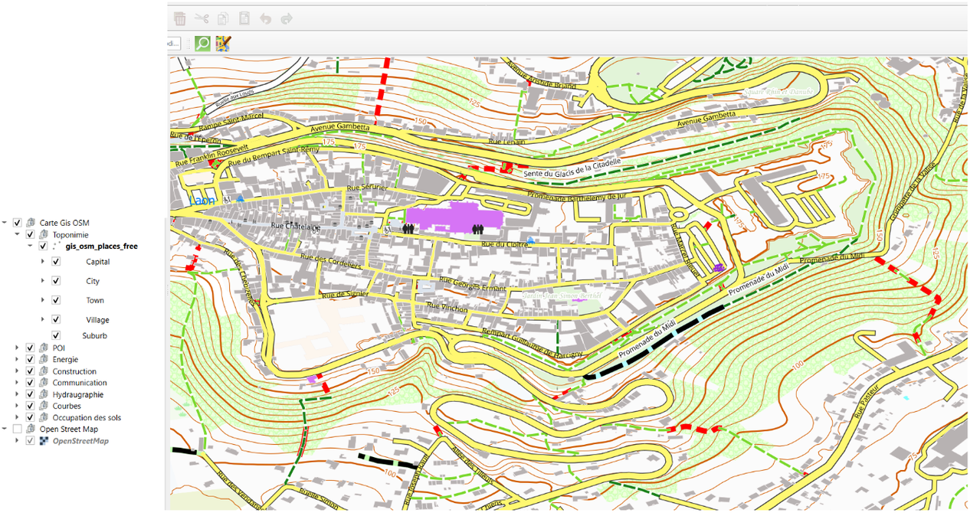Screen dimensions: 980x516
Task: Disable the City category checkbox
Action: pyautogui.click(x=56, y=281)
